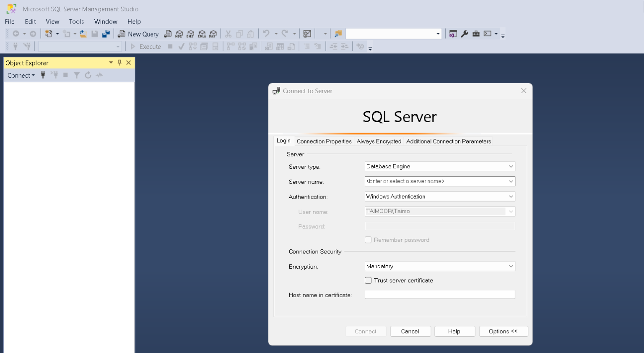
Task: Click the Cancel button
Action: [x=410, y=331]
